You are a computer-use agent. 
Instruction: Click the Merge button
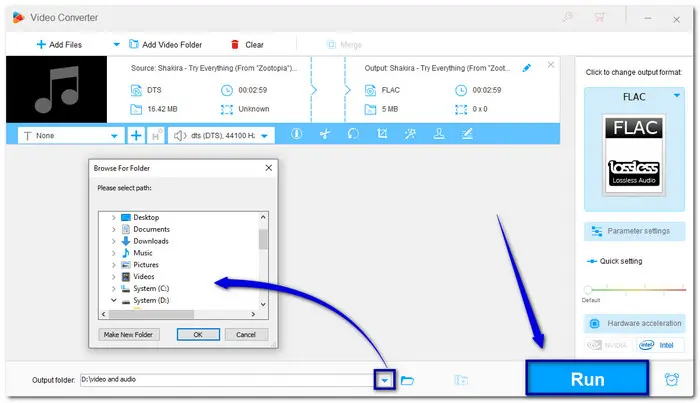pyautogui.click(x=344, y=45)
